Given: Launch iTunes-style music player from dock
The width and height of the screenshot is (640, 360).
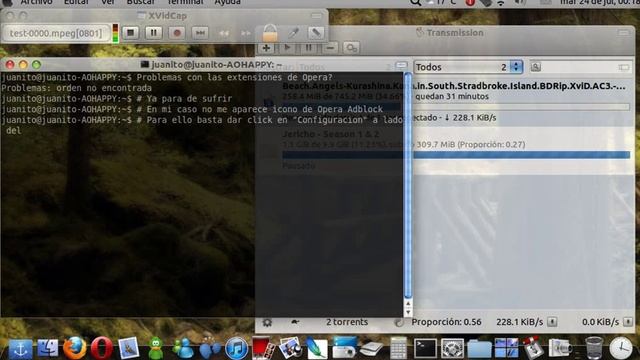Looking at the screenshot, I should coord(236,349).
